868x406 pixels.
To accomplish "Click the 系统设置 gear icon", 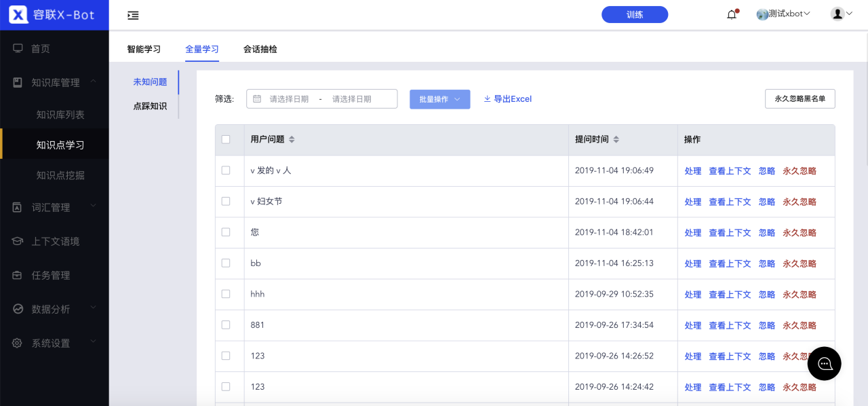I will [18, 343].
